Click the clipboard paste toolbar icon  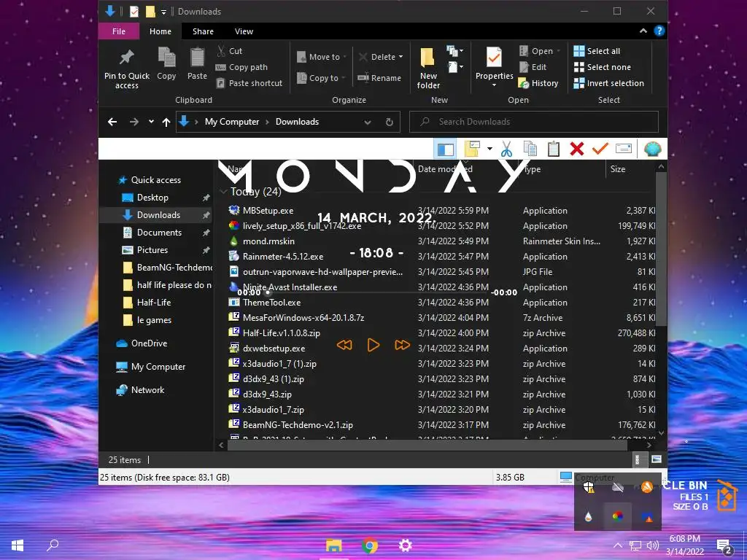point(553,149)
